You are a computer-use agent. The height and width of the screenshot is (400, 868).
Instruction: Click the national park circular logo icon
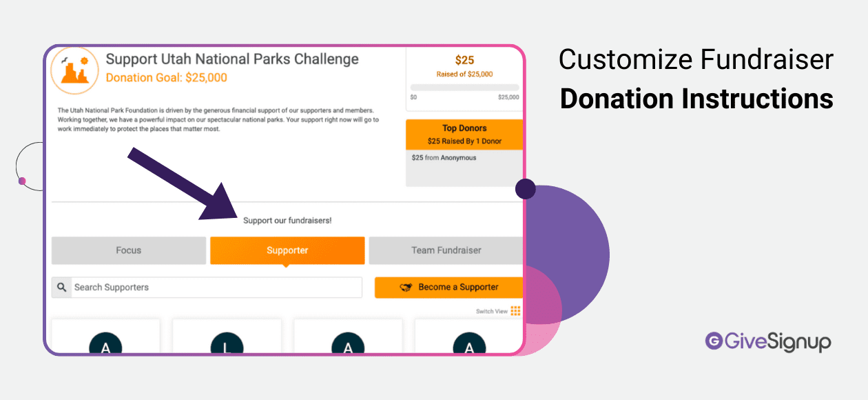76,70
